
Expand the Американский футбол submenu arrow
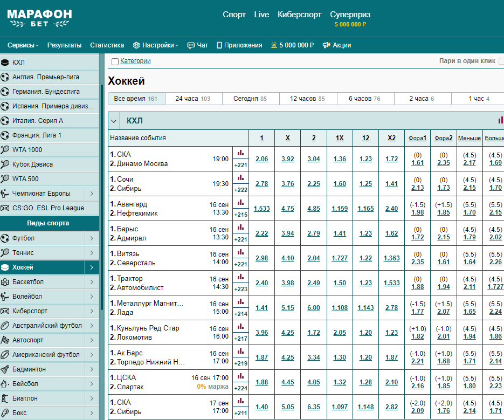pyautogui.click(x=92, y=354)
